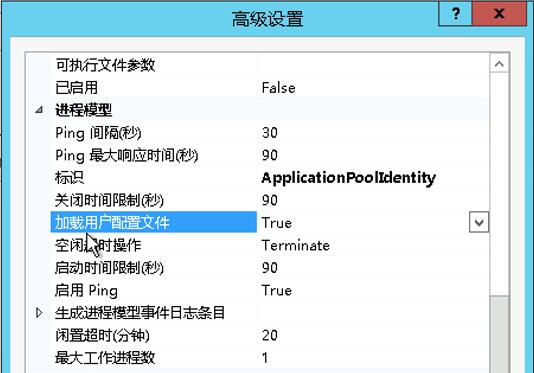Click the 高级设置 title bar text

267,18
